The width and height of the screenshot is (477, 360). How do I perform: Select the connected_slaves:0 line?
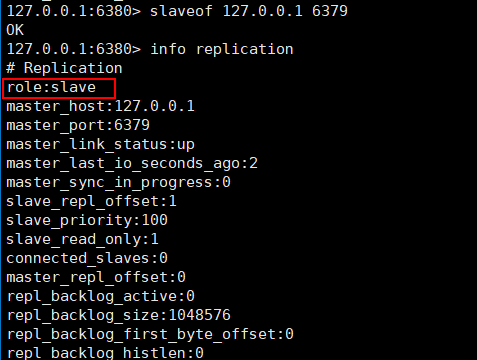[x=87, y=259]
